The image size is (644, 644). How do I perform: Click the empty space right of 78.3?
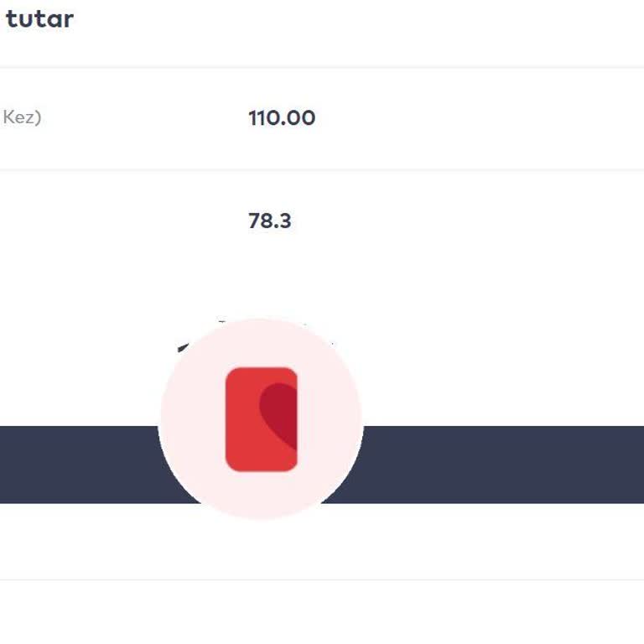[470, 221]
